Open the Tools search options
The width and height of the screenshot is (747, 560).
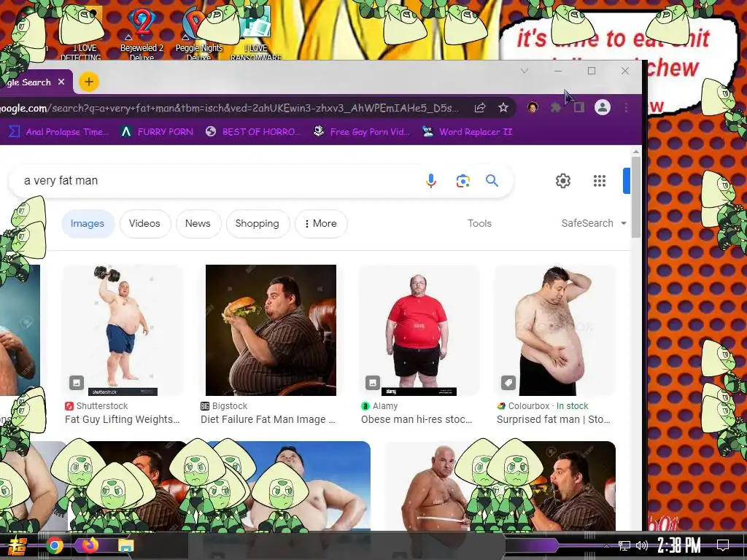coord(479,223)
